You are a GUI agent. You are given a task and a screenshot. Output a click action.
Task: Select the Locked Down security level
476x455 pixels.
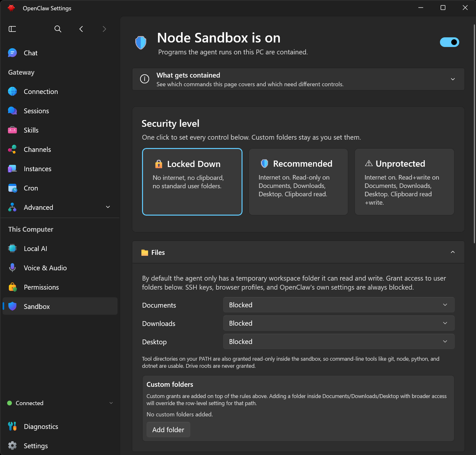coord(192,182)
